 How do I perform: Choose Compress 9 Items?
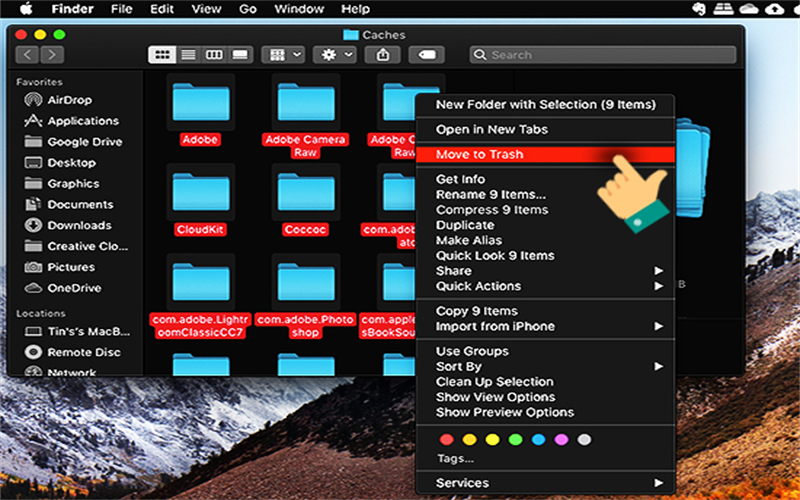545,210
